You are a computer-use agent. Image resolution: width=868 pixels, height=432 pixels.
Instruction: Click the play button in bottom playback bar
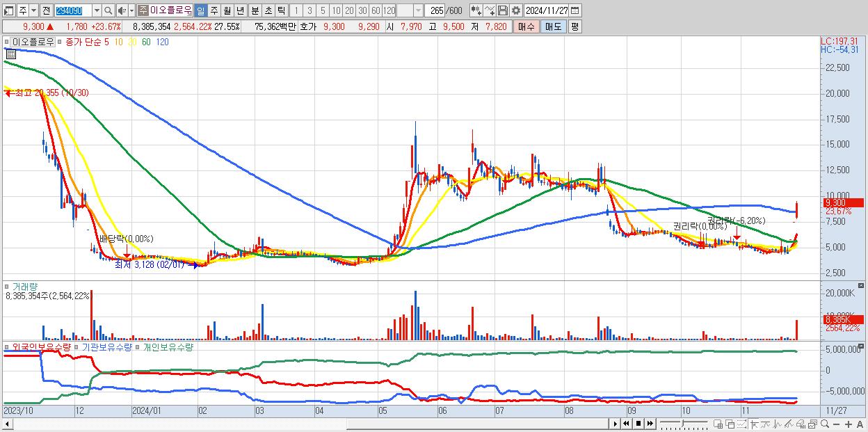pos(616,424)
